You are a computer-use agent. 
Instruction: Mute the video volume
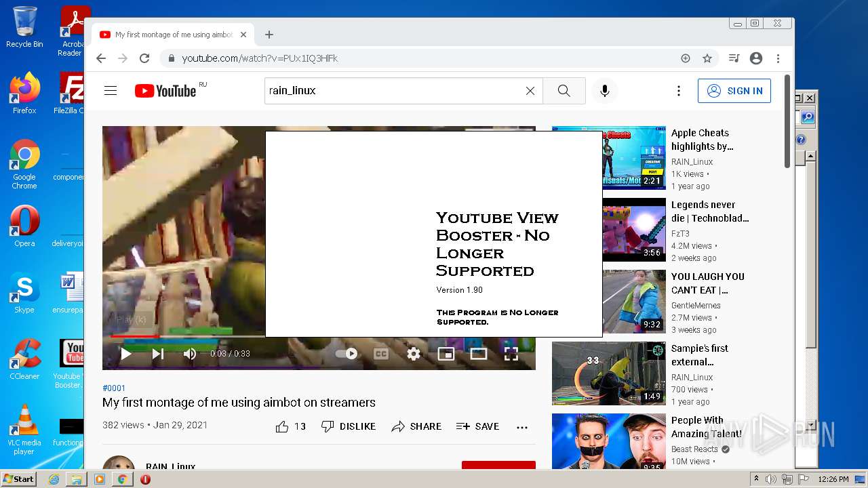(x=190, y=353)
